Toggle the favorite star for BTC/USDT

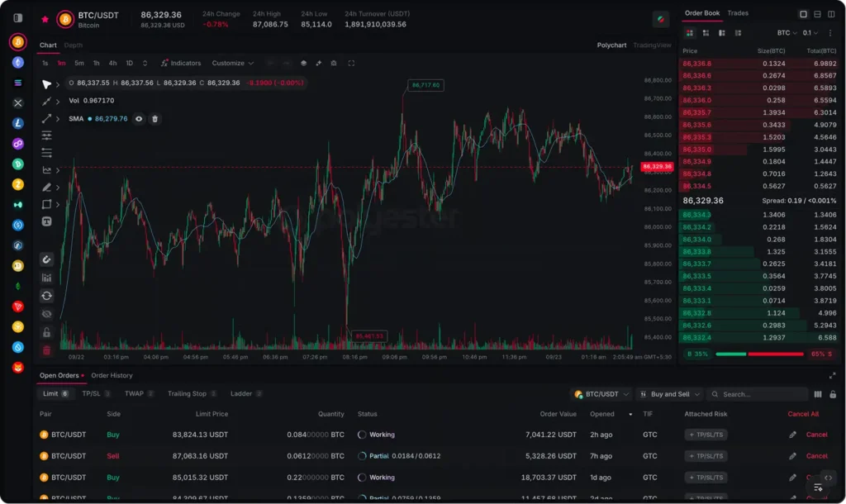point(45,20)
